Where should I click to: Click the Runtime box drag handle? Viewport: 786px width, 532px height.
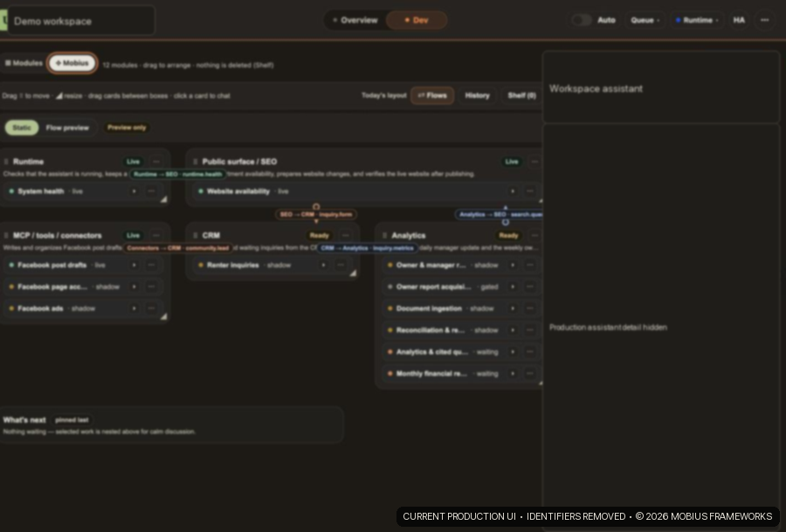6,162
